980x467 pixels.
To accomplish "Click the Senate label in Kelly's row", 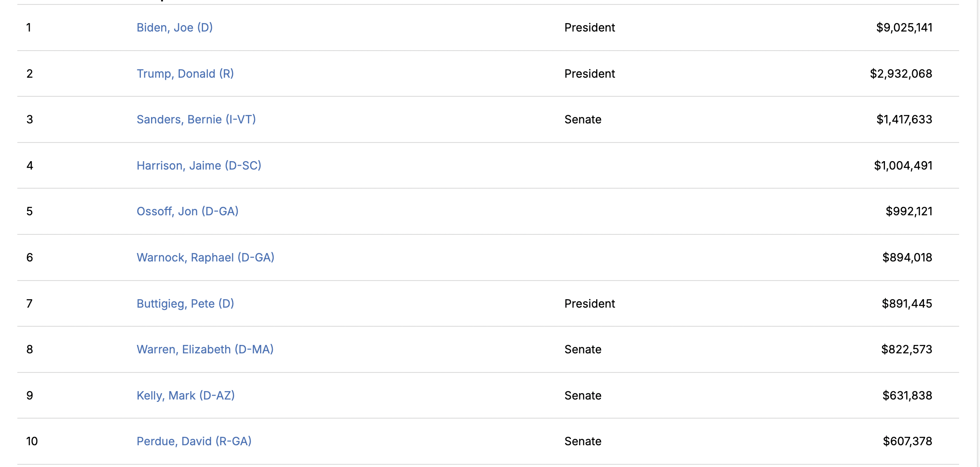I will pos(582,396).
